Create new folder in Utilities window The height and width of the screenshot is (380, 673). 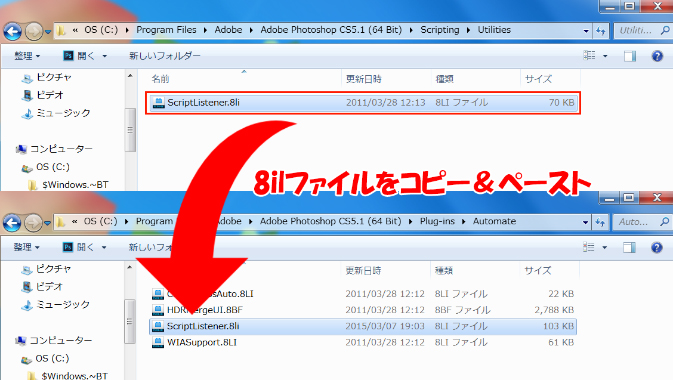point(165,56)
